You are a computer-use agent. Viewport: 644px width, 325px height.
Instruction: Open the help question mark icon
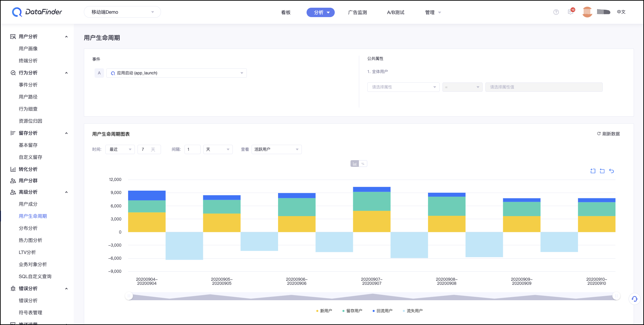point(556,12)
